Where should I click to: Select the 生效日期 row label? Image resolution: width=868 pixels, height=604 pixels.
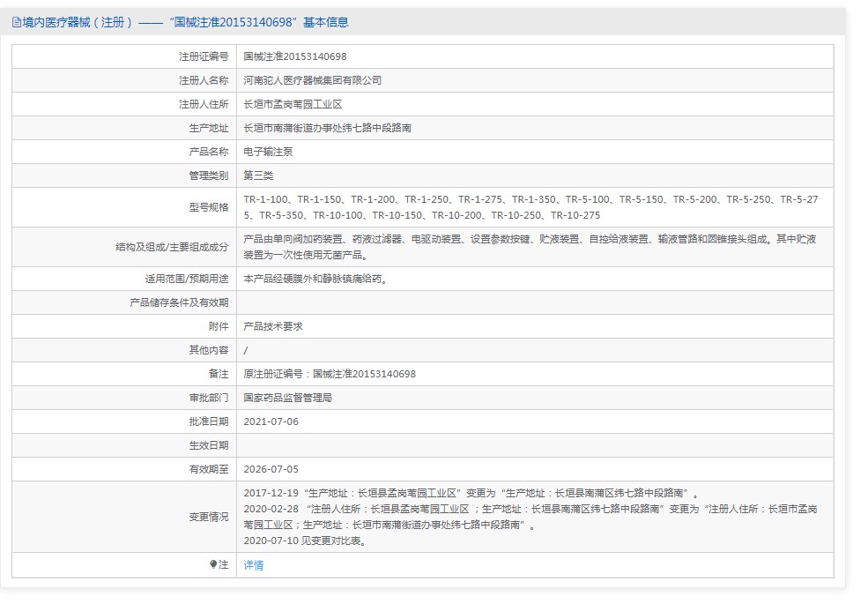[209, 445]
